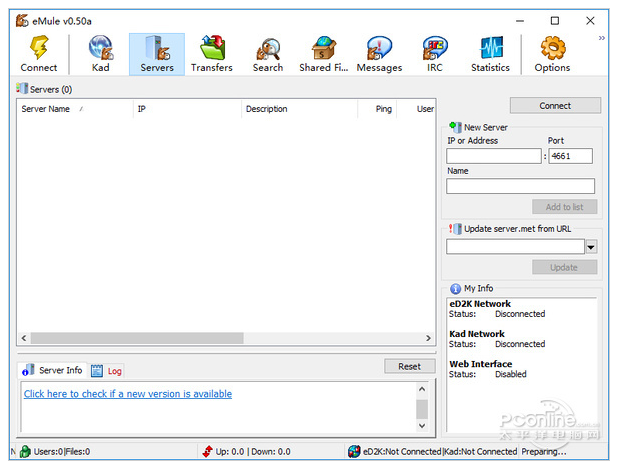Switch to the Log tab

107,371
